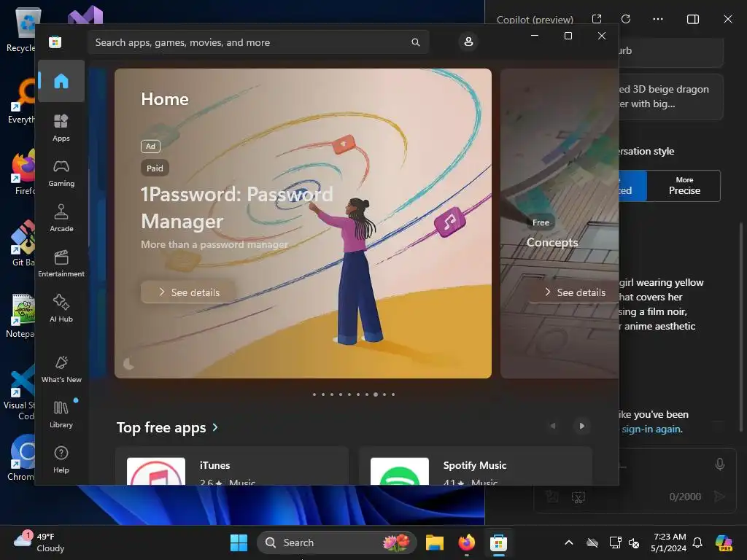Refresh the Copilot pane
Viewport: 747px width, 560px height.
click(626, 19)
